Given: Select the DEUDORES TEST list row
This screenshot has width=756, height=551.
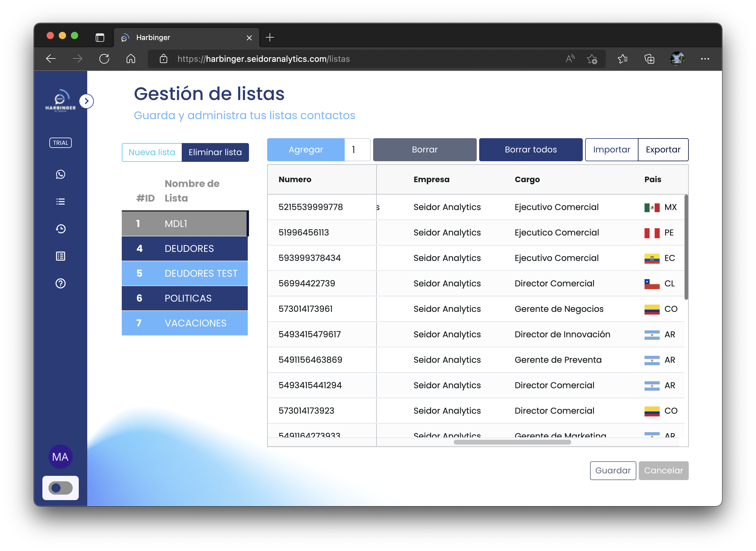Looking at the screenshot, I should click(184, 273).
